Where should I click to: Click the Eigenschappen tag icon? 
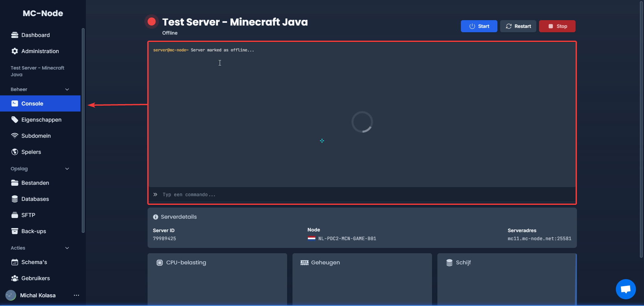[x=15, y=120]
